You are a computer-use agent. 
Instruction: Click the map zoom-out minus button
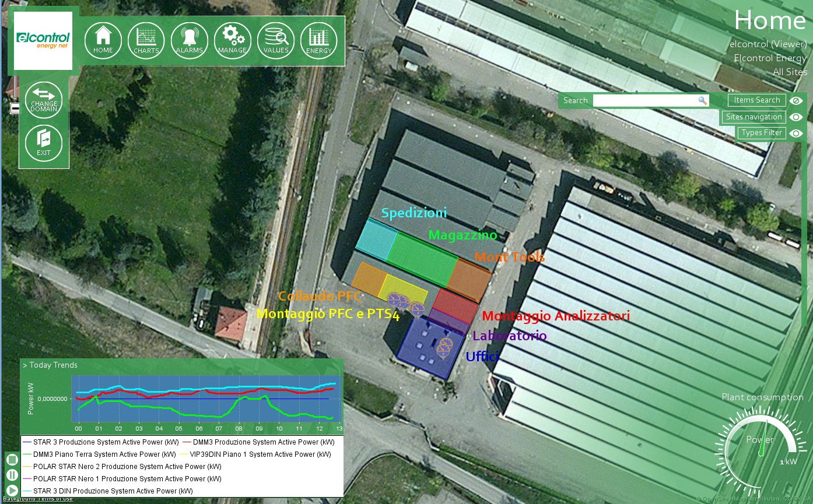[x=15, y=108]
